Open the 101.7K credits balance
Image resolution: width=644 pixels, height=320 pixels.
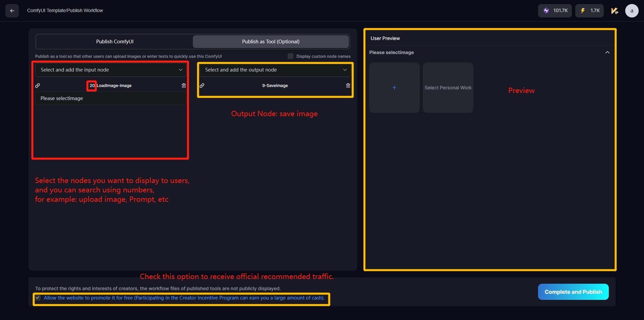pyautogui.click(x=555, y=11)
